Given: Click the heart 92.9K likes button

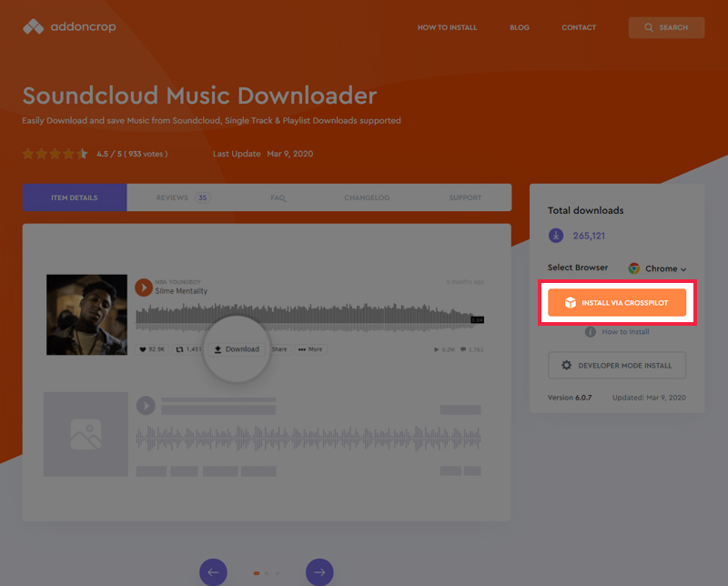Looking at the screenshot, I should 152,349.
